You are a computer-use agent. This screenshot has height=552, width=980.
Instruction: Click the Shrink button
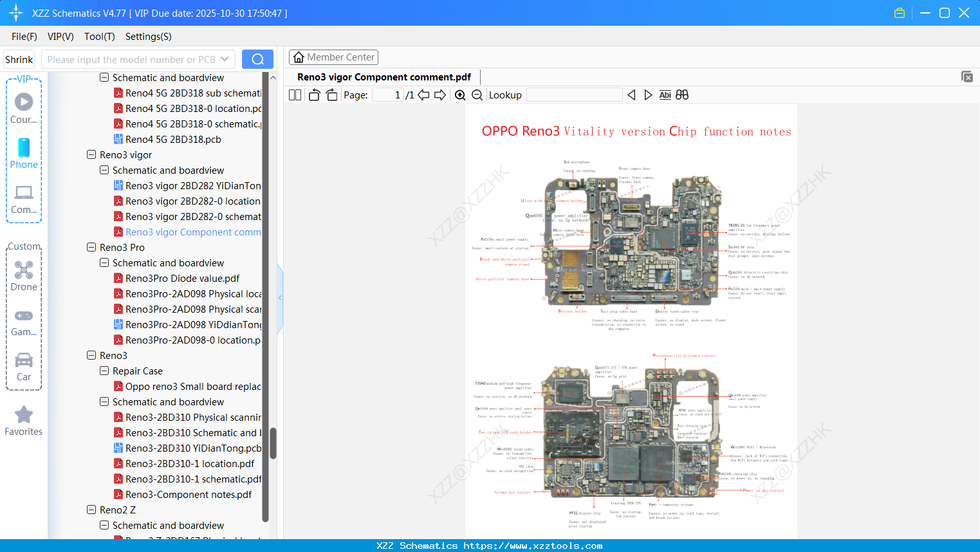[19, 59]
